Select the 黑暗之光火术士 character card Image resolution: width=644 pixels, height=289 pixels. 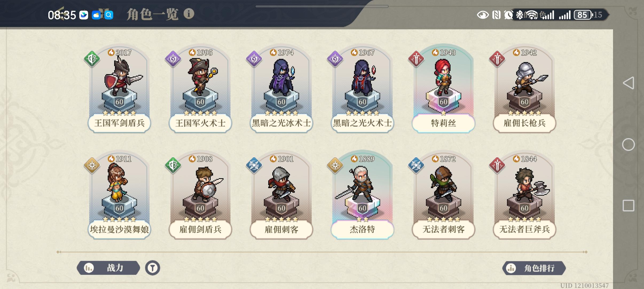(x=362, y=89)
